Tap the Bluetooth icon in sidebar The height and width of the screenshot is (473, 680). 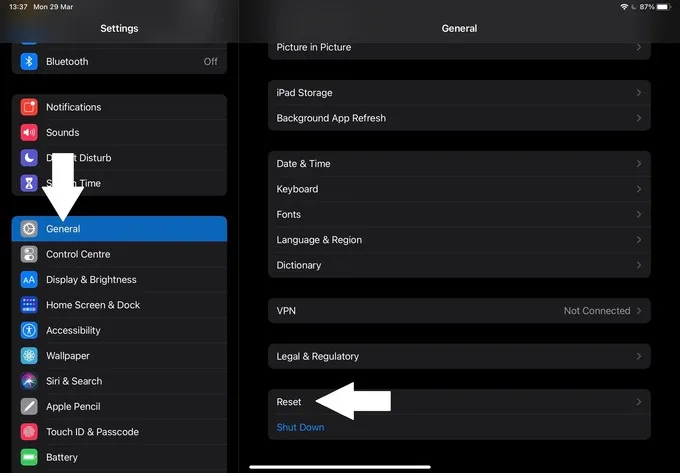coord(29,62)
